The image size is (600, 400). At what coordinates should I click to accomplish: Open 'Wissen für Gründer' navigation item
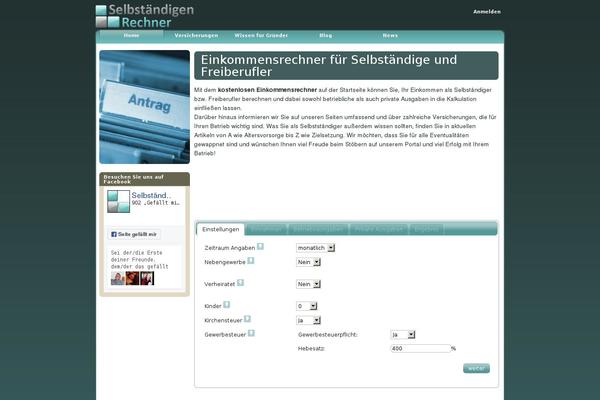(261, 36)
